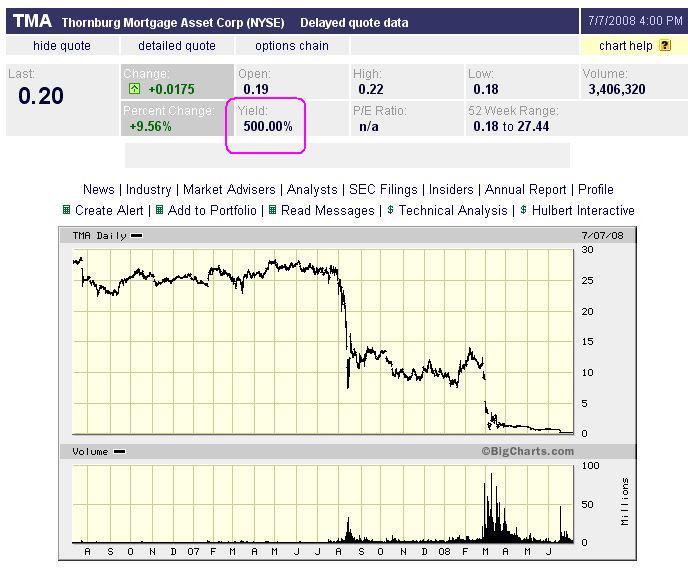Click the low value 0.18
This screenshot has width=688, height=570.
point(486,89)
